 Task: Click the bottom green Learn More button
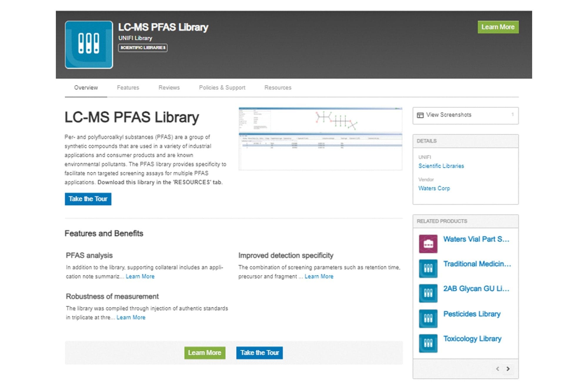pos(205,353)
